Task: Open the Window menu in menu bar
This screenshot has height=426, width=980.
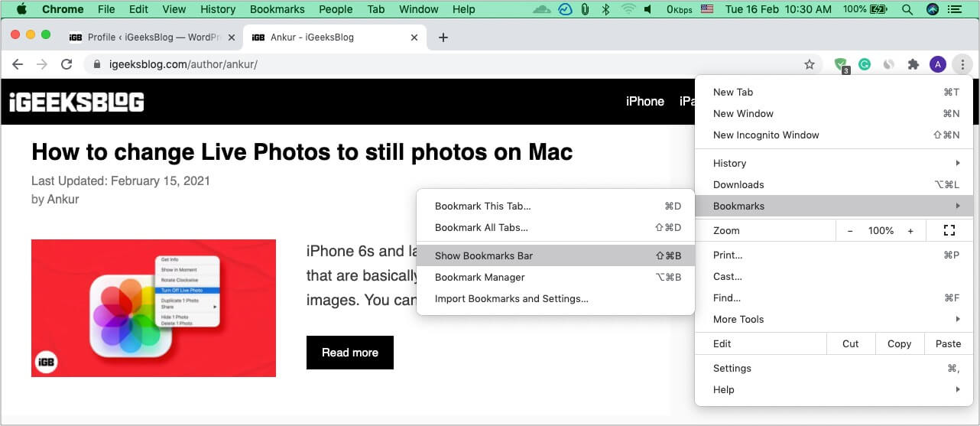Action: (419, 9)
